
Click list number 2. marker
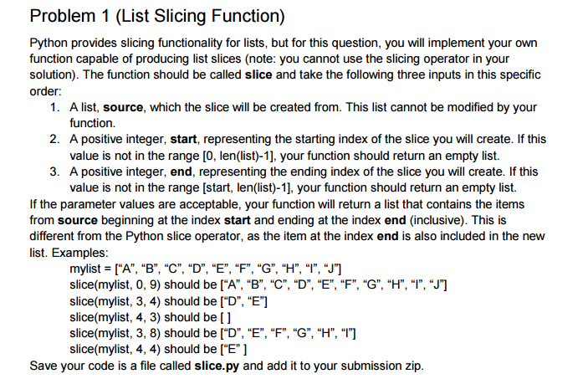point(54,139)
